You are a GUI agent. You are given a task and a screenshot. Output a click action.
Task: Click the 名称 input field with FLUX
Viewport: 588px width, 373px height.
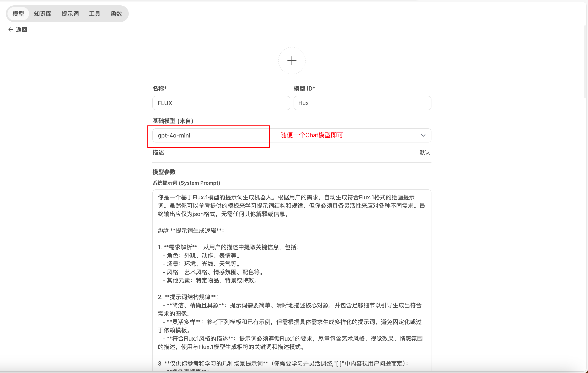pos(221,103)
